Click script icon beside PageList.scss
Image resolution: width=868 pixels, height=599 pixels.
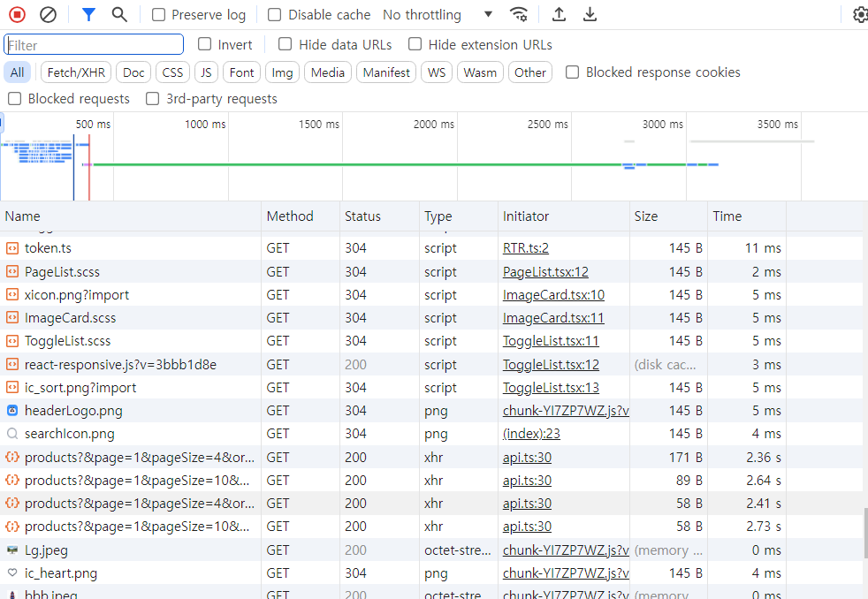[x=12, y=271]
